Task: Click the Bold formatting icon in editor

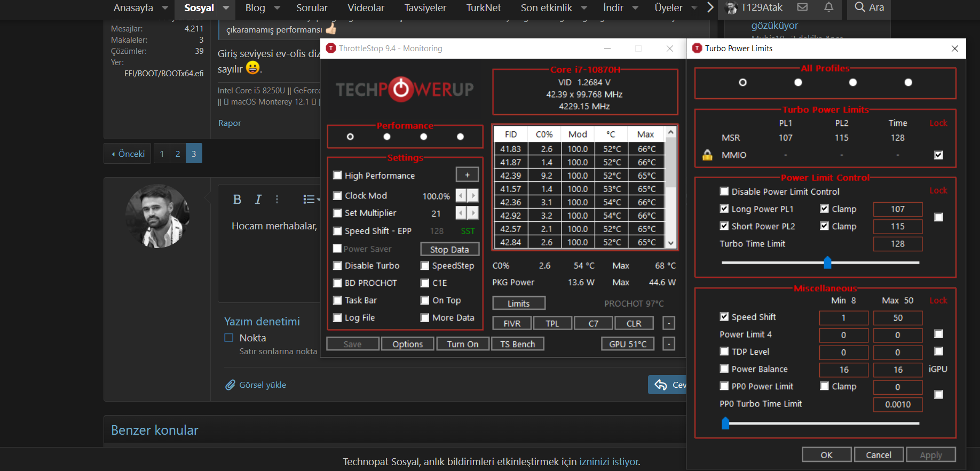Action: pos(237,199)
